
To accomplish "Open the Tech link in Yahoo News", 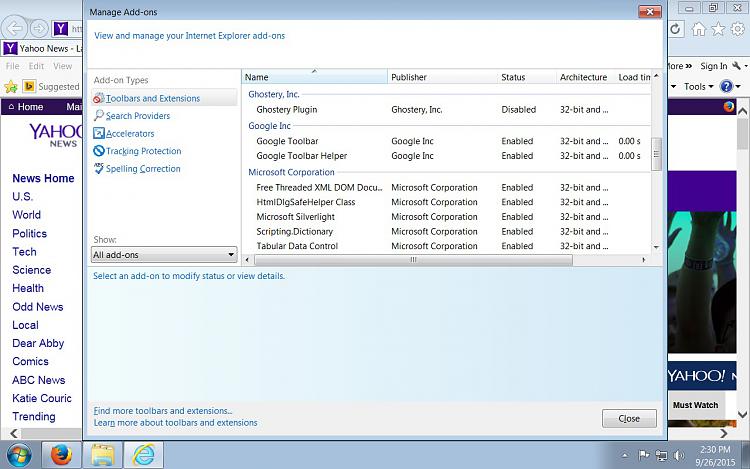I will tap(24, 251).
